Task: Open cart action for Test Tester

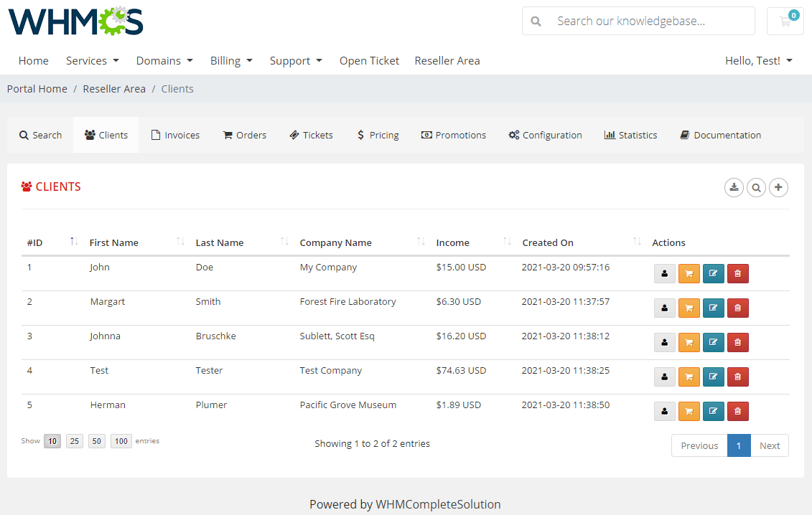Action: pyautogui.click(x=689, y=377)
